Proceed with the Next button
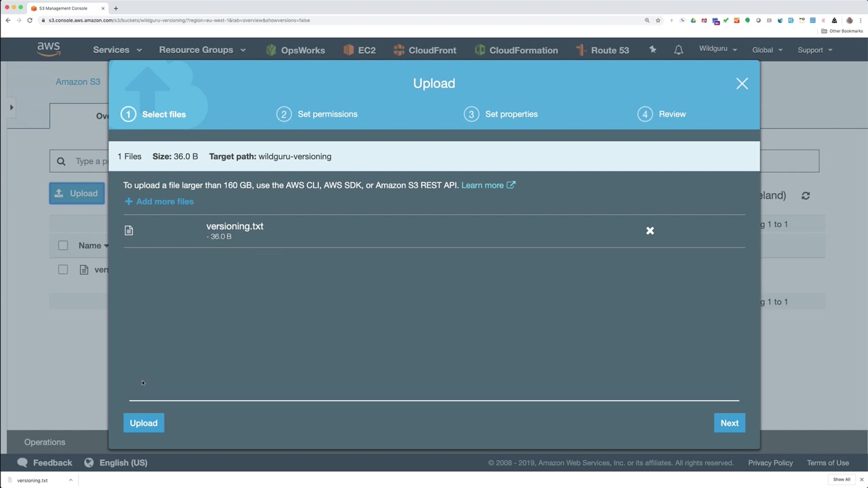The width and height of the screenshot is (868, 488). (x=730, y=423)
